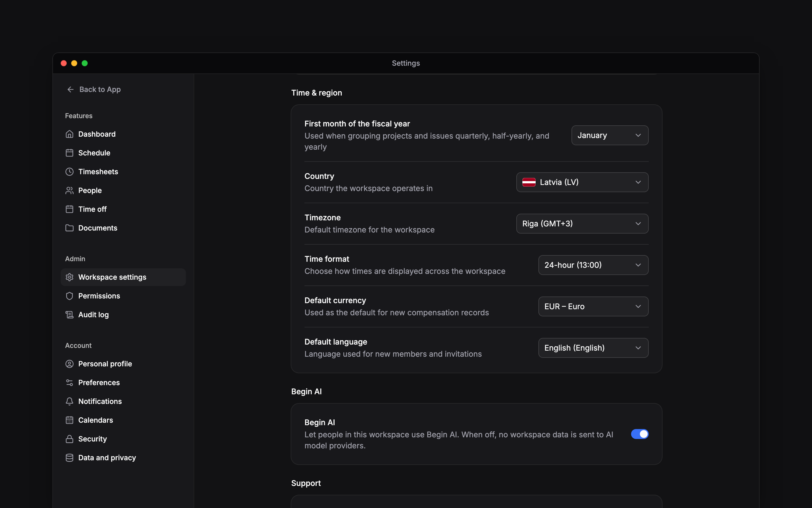
Task: Open the Time format 24-hour dropdown
Action: click(593, 265)
